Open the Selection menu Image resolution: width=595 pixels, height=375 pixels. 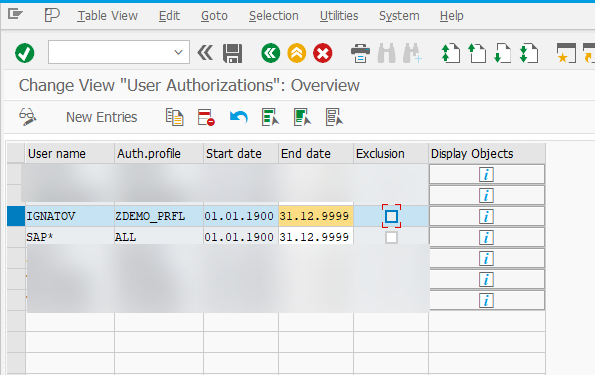[274, 16]
